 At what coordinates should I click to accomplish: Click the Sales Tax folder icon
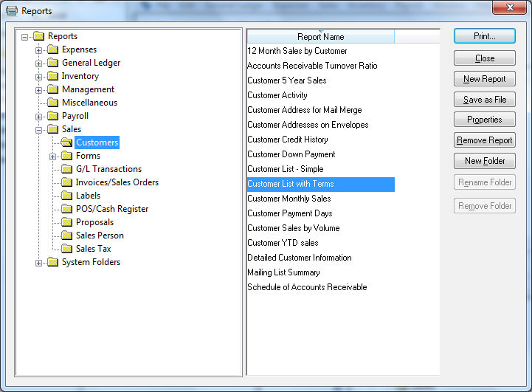tap(66, 249)
